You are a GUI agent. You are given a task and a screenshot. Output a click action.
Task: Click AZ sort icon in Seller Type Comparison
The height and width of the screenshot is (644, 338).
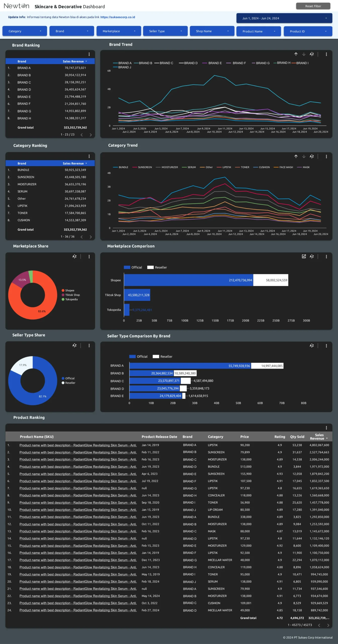(312, 345)
